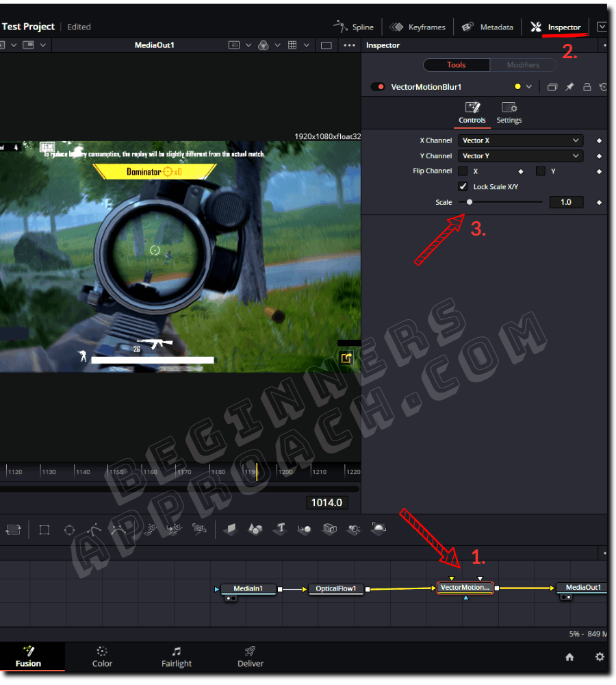Switch to the Modifiers tab
This screenshot has width=616, height=685.
523,64
